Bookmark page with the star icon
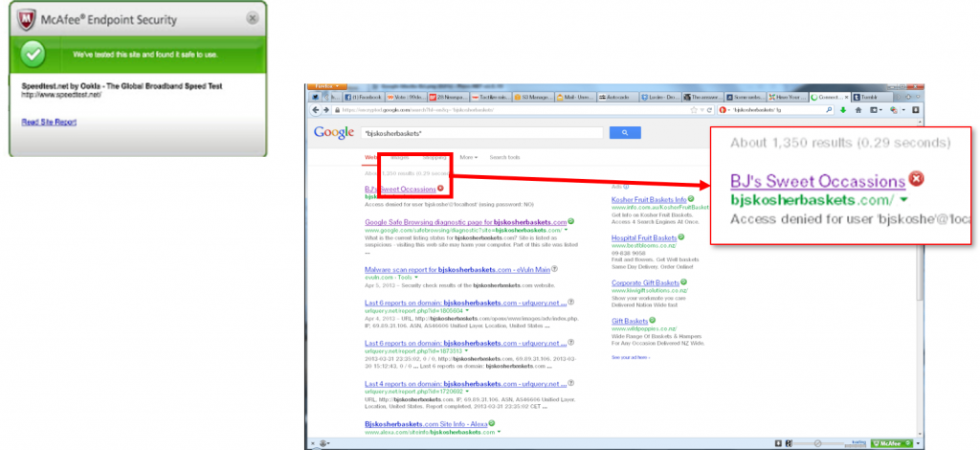 693,110
